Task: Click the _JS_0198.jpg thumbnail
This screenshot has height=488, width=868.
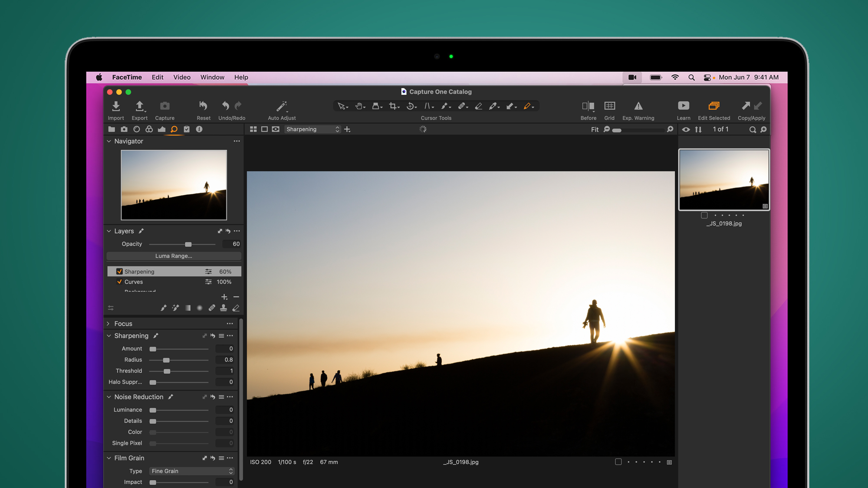Action: click(723, 179)
